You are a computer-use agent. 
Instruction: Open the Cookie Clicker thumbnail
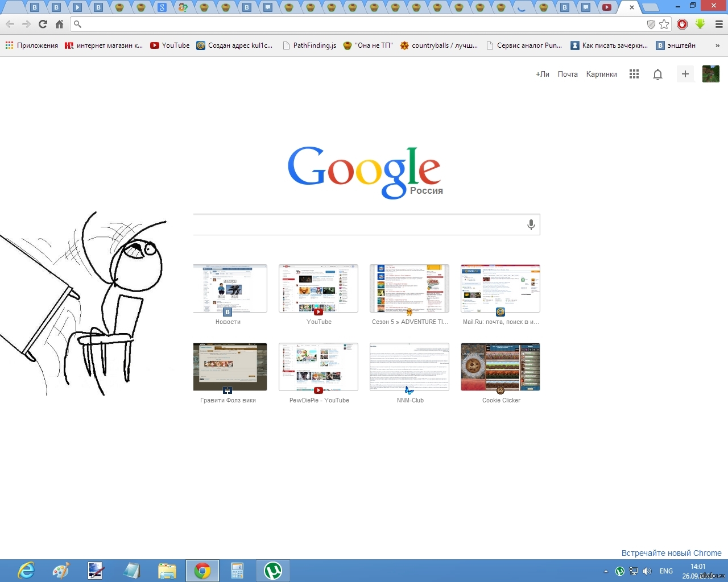(500, 367)
